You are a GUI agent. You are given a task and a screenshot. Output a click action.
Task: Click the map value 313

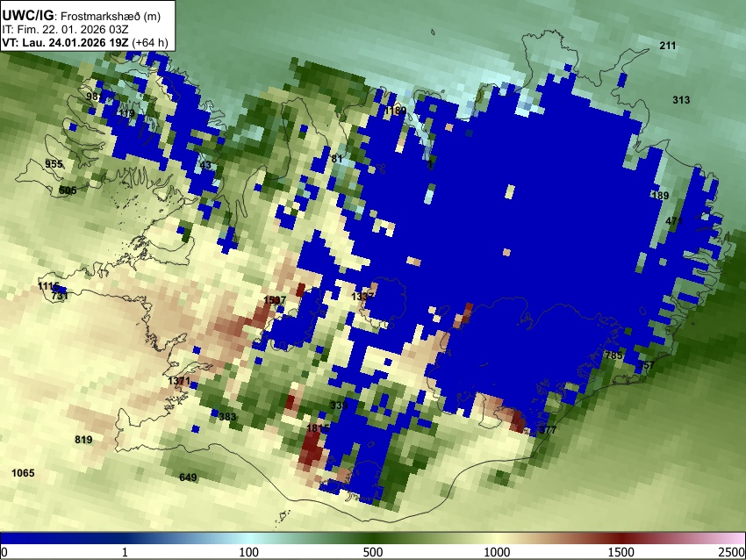(681, 100)
